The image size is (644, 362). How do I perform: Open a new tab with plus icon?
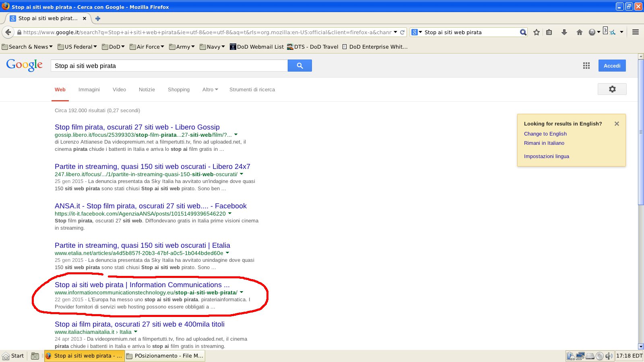point(98,18)
